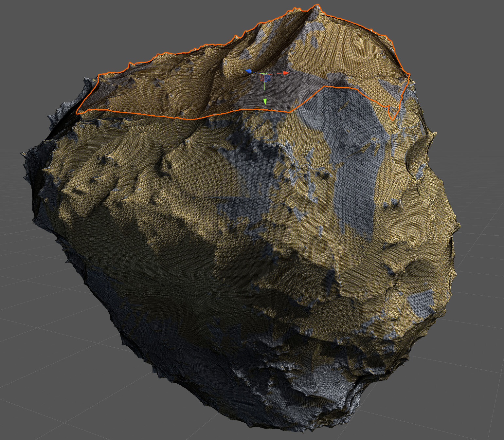The image size is (504, 440).
Task: Click the red plane handle of the gizmo
Action: click(262, 78)
